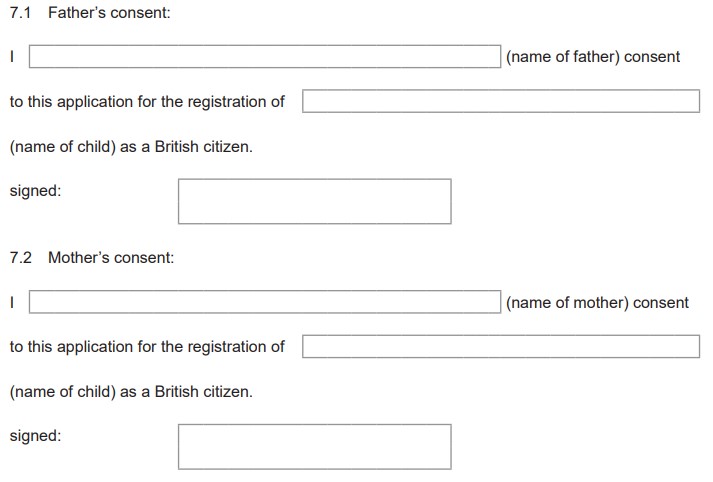Image resolution: width=713 pixels, height=482 pixels.
Task: Click the father's name input field
Action: (264, 57)
